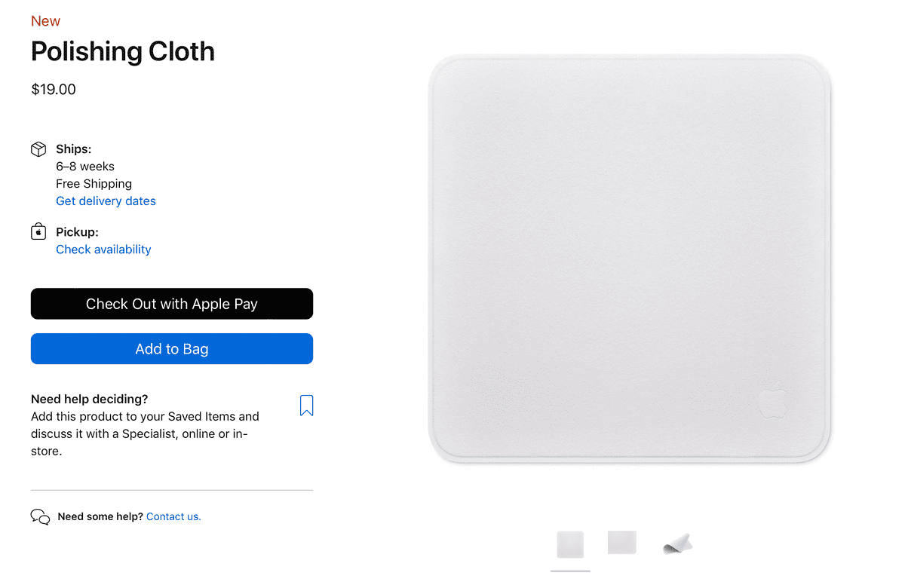This screenshot has height=588, width=905.
Task: Follow the Contact us link
Action: tap(173, 516)
